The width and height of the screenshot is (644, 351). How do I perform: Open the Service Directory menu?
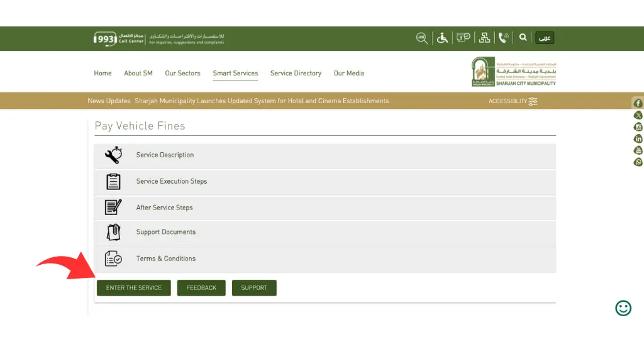296,73
